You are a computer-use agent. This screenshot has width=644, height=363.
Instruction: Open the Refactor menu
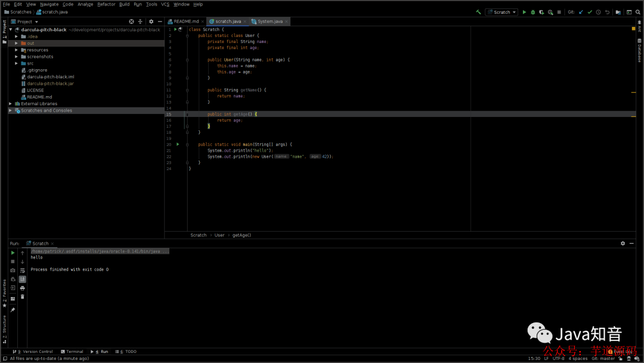click(106, 4)
